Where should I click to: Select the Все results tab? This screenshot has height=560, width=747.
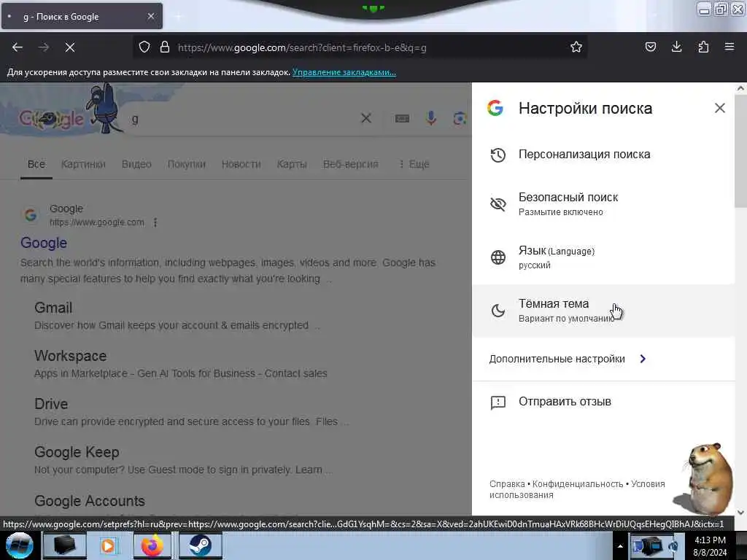coord(36,164)
